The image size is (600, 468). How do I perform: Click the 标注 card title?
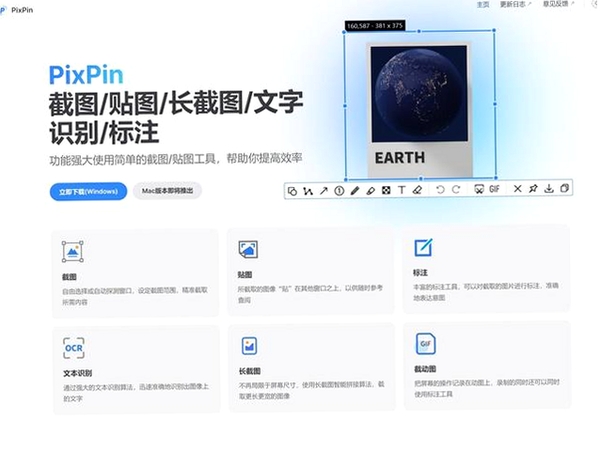420,272
